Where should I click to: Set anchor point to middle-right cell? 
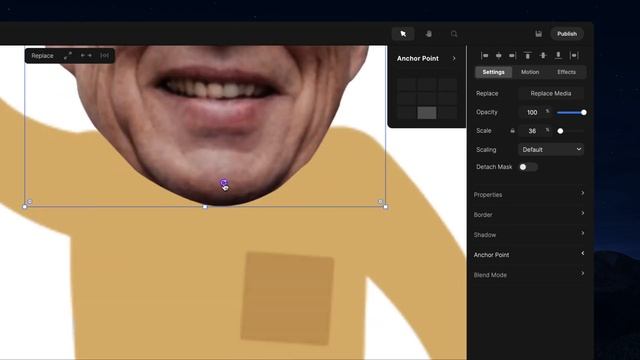447,98
